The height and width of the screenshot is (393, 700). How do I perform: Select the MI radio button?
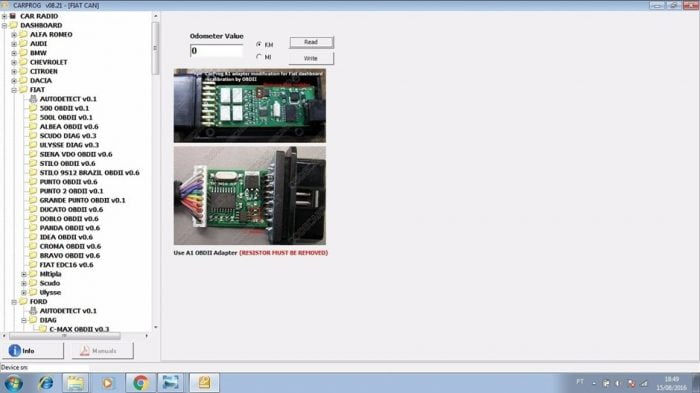click(259, 57)
